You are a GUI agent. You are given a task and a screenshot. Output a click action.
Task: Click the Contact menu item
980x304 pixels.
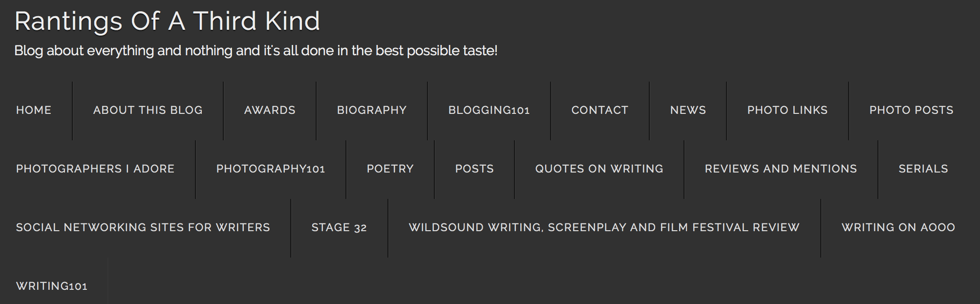click(x=600, y=110)
